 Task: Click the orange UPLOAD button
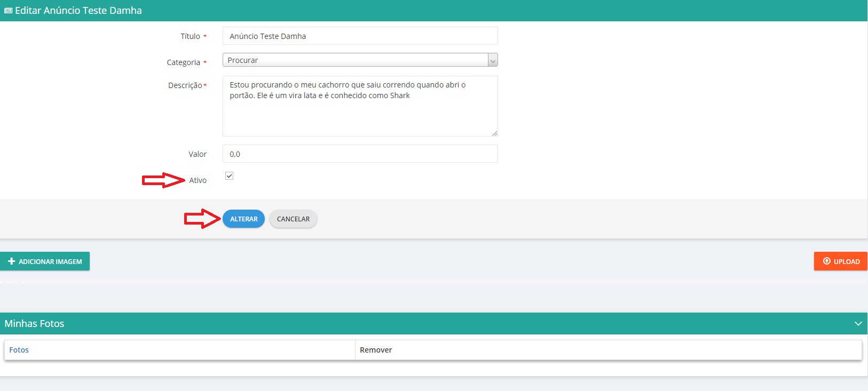coord(841,261)
